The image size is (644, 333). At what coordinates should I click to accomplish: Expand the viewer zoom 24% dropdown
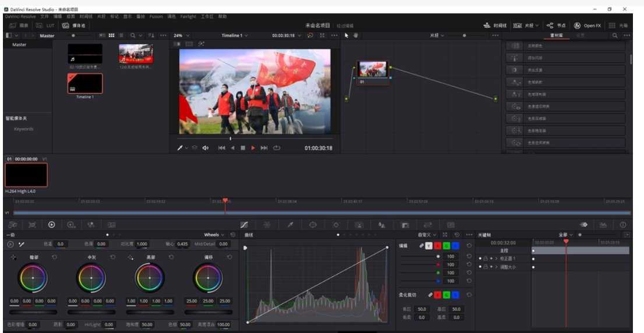click(x=181, y=36)
